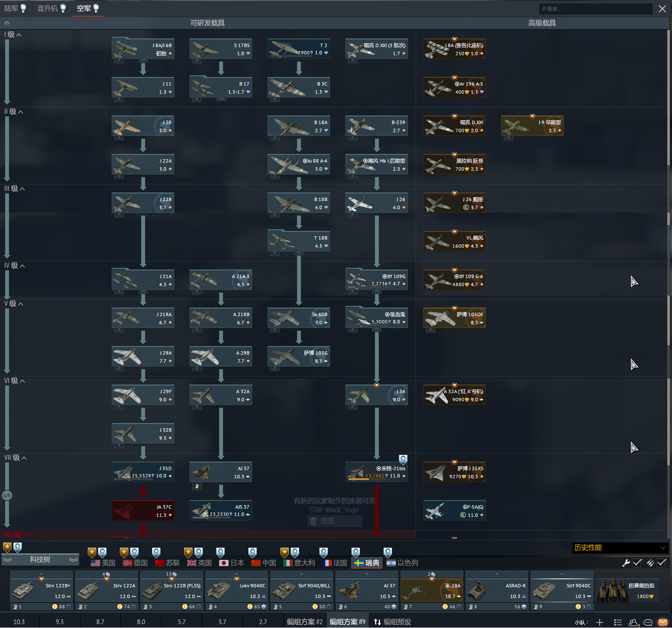The height and width of the screenshot is (628, 672).
Task: Click 招募乘员组 recruit crew button
Action: coord(627,590)
